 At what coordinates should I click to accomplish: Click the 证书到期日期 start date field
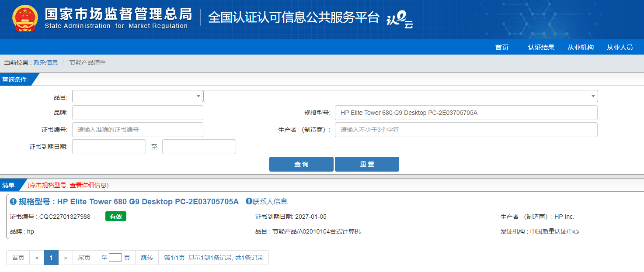tap(109, 147)
